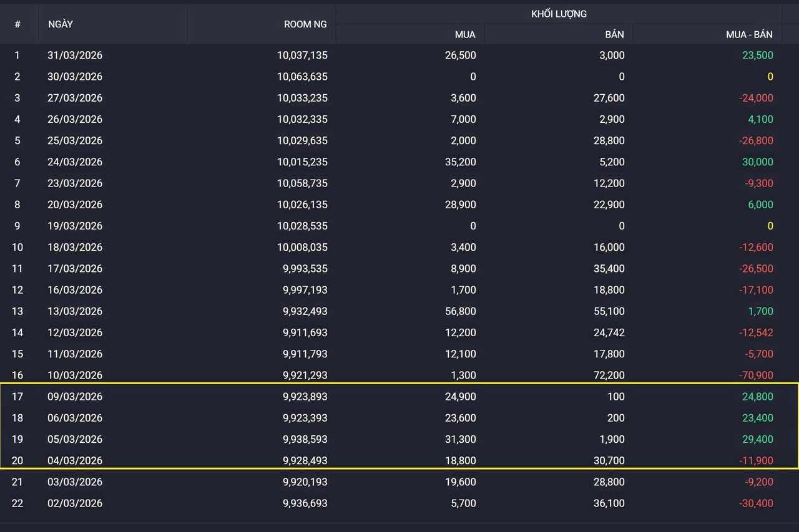Viewport: 799px width, 532px height.
Task: Select the date 10/03/2026
Action: (75, 375)
